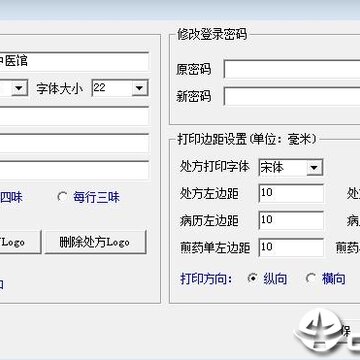Viewport: 360px width, 360px height.
Task: Click the 打印边距设置(单位:毫米) group title
Action: point(247,139)
